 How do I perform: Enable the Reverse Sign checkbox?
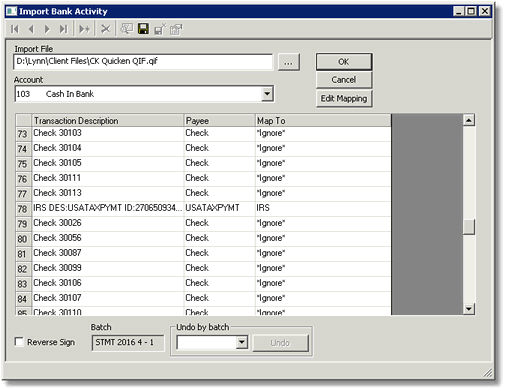click(x=19, y=342)
